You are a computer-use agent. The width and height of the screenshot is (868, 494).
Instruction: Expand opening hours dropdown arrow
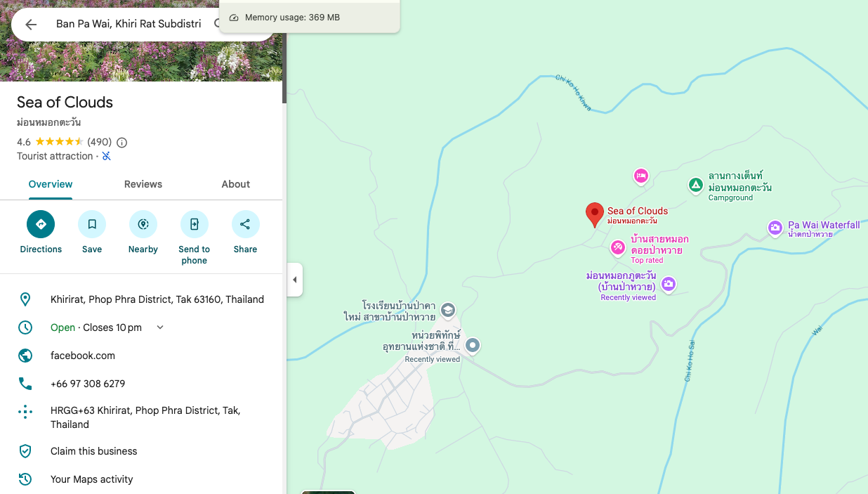pos(160,327)
